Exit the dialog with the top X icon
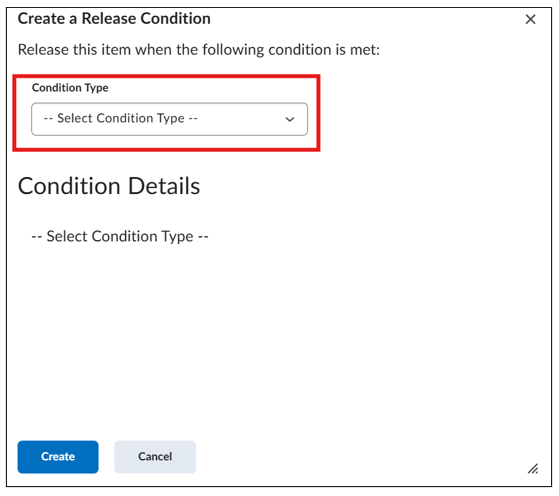This screenshot has width=559, height=496. pos(530,19)
